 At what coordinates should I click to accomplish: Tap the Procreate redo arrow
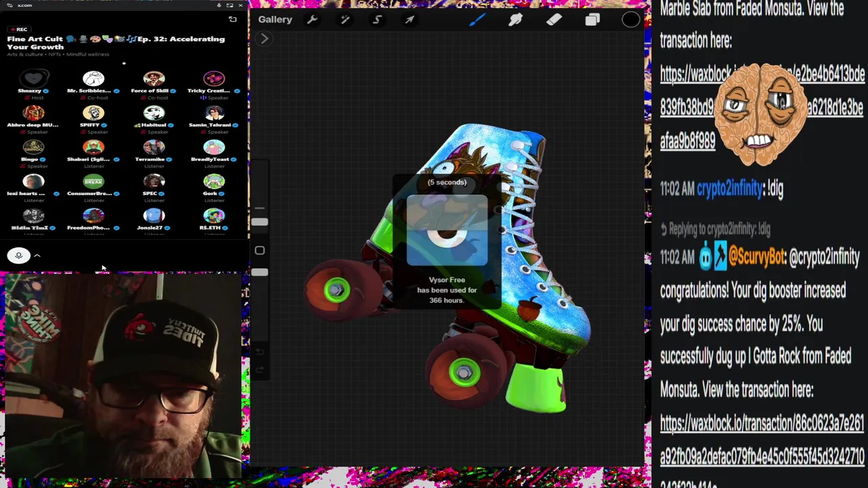coord(259,371)
